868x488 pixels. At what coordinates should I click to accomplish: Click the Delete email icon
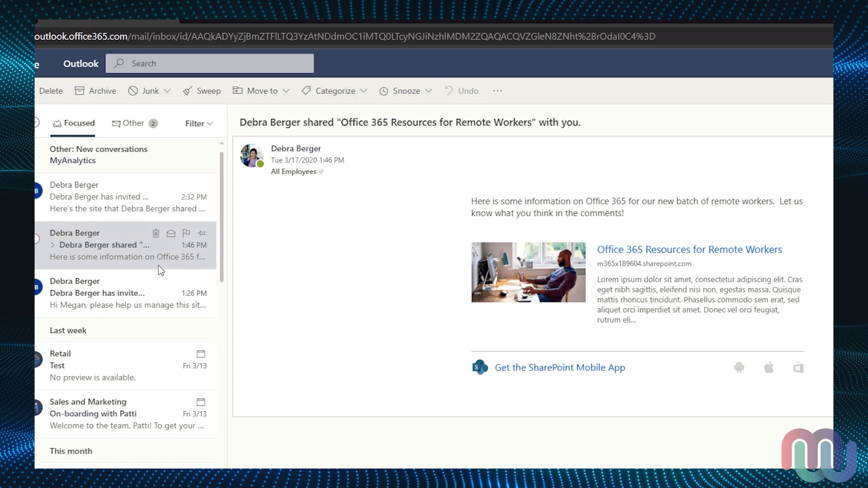click(x=156, y=233)
